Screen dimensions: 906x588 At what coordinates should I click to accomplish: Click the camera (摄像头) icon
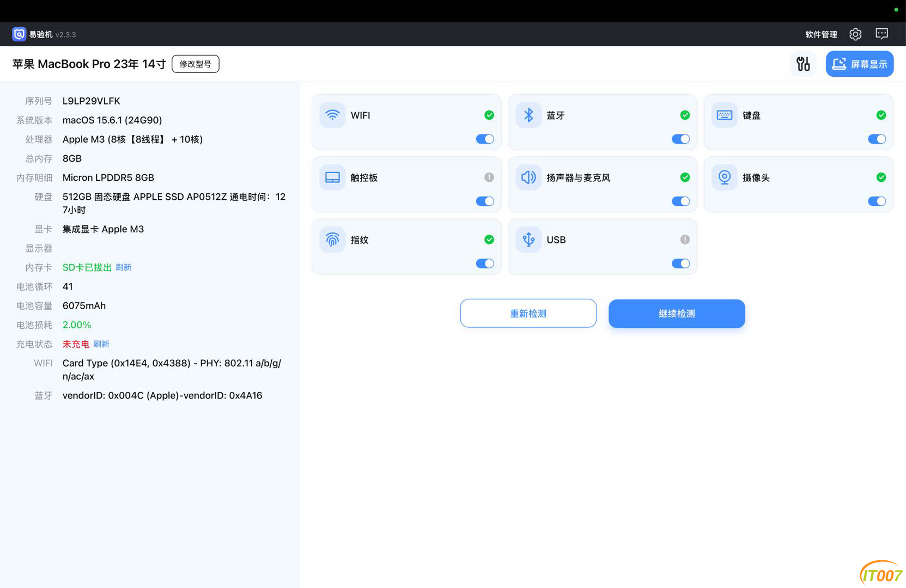click(725, 177)
